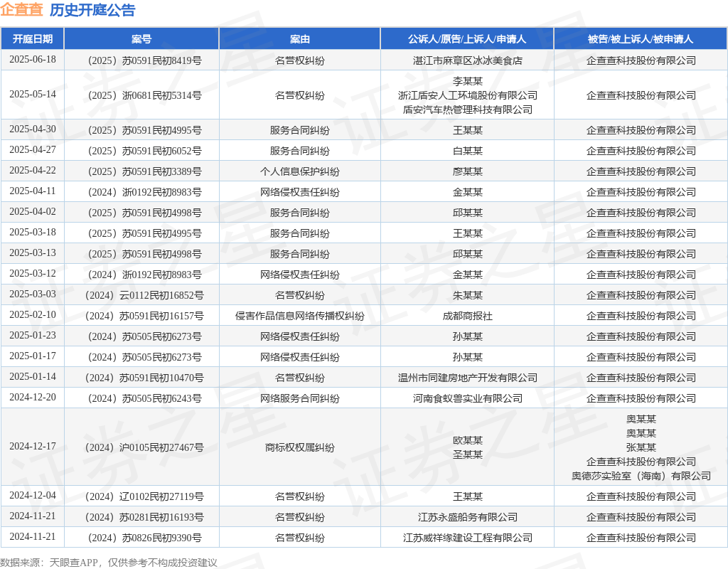Click the 历史开庭公告 page title
The width and height of the screenshot is (728, 569).
pos(92,10)
